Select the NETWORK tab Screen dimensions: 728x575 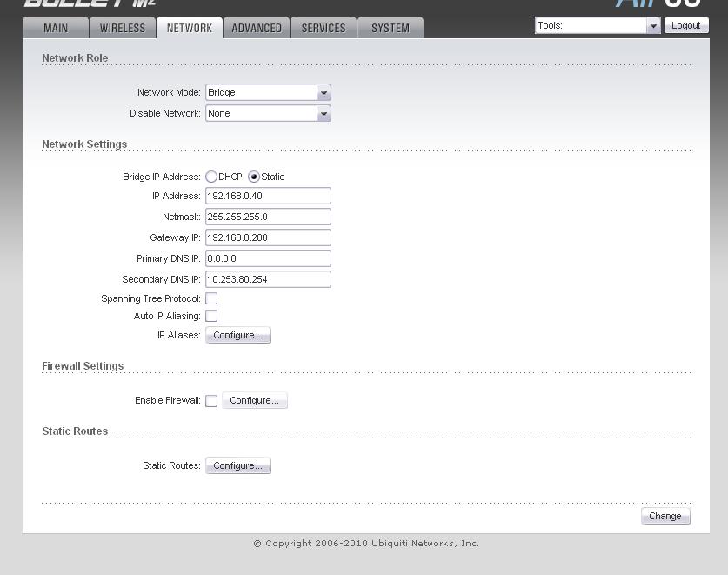(x=190, y=28)
